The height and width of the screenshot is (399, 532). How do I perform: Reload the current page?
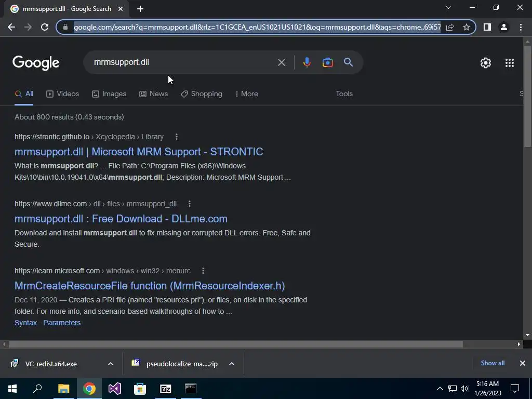[x=45, y=27]
